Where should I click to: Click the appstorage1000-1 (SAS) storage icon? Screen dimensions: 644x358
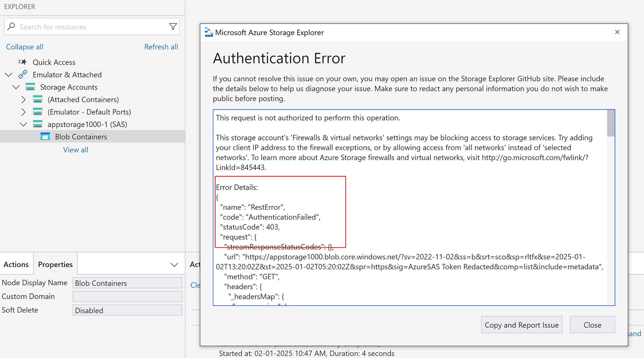coord(38,124)
